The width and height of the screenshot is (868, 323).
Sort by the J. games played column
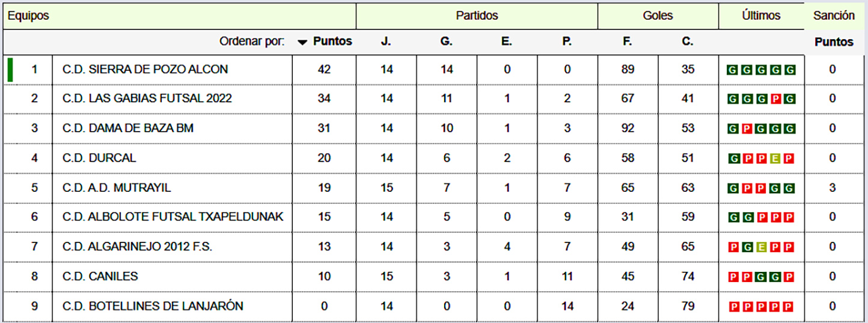[386, 42]
